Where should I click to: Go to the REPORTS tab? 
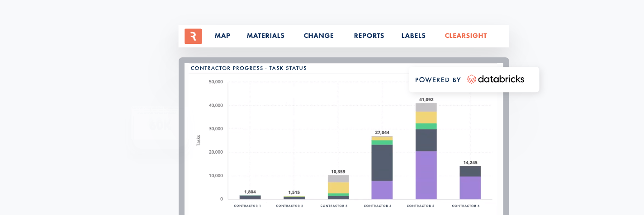[x=369, y=36]
